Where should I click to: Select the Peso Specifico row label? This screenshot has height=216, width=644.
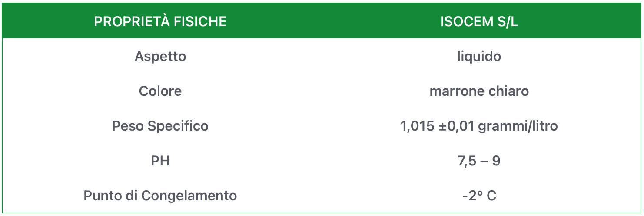tap(160, 126)
